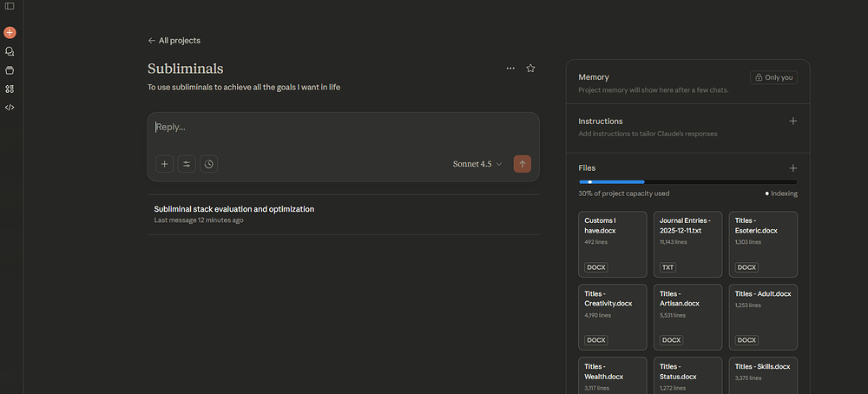The width and height of the screenshot is (868, 394).
Task: Click the Only you visibility button
Action: click(773, 77)
